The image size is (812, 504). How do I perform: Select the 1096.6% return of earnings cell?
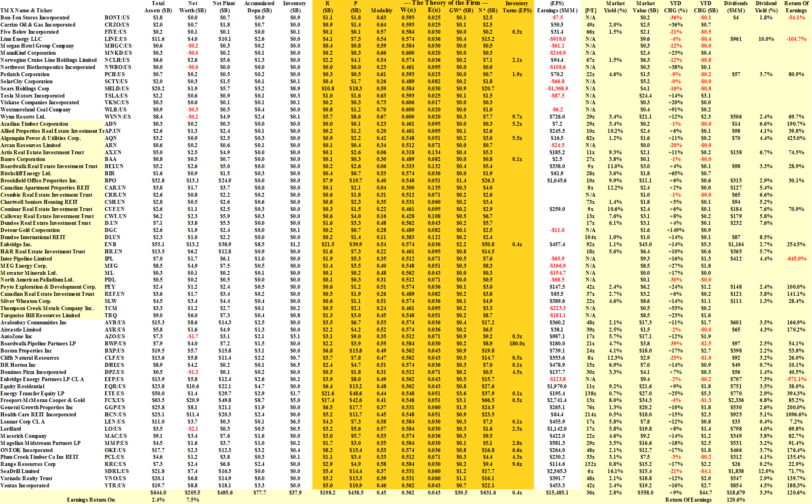click(x=796, y=415)
